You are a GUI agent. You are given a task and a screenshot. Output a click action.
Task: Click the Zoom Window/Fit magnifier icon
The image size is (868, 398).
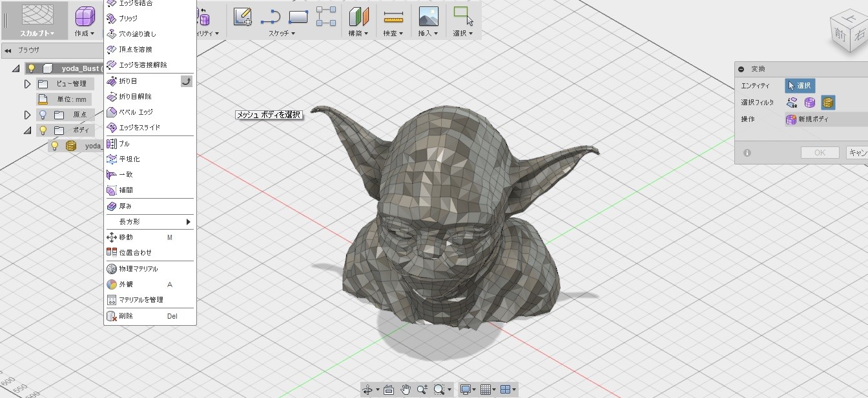(x=440, y=389)
